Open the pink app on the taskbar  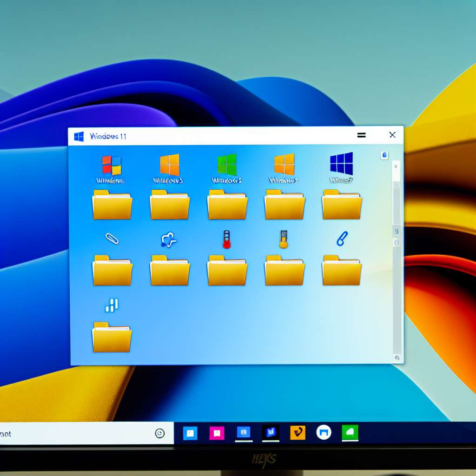click(217, 433)
